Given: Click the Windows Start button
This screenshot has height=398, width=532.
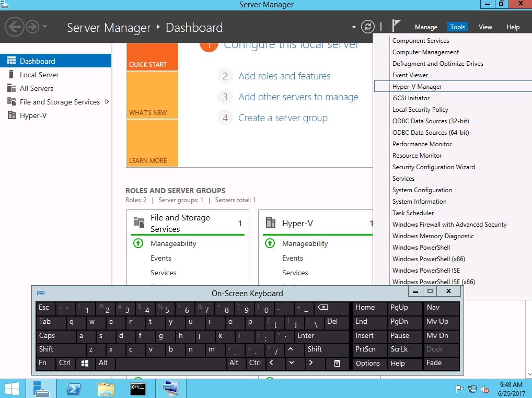Looking at the screenshot, I should [12, 389].
